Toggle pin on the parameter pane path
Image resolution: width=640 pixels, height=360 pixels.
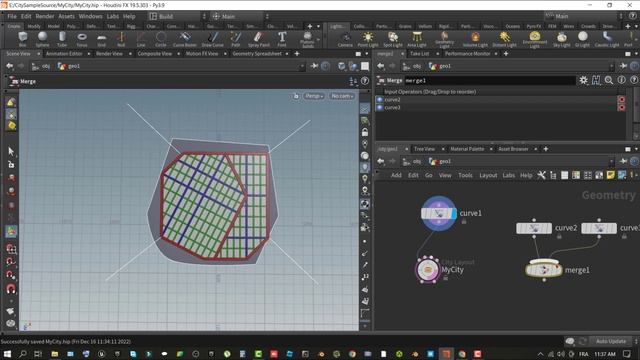[623, 66]
